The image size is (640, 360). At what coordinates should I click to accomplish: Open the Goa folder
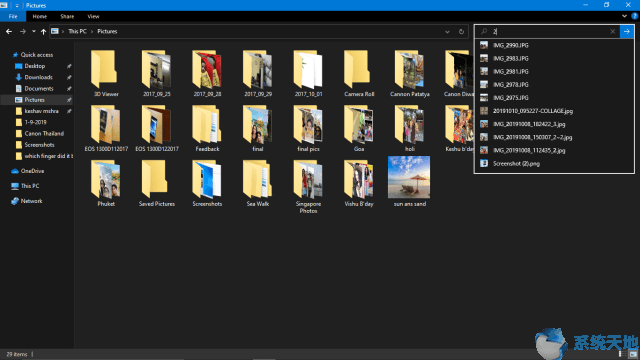[359, 129]
